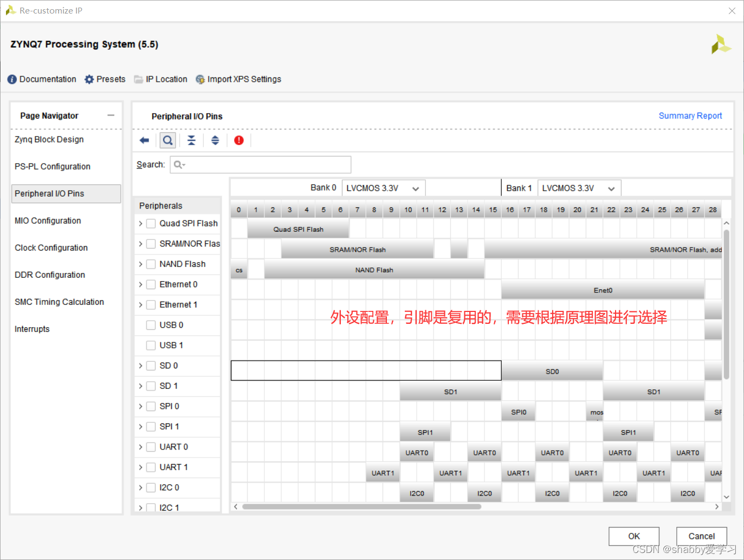Enable the Ethernet 0 checkbox

coord(151,284)
